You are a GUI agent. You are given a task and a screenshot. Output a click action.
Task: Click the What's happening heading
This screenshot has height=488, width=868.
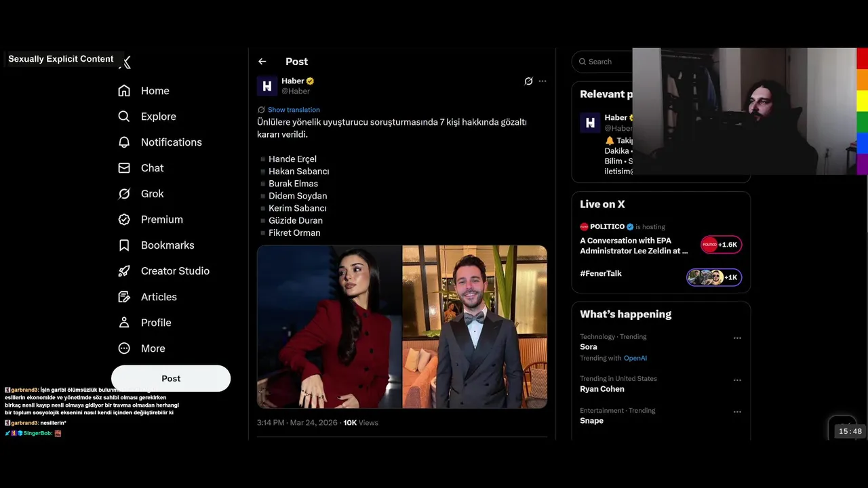pos(626,314)
